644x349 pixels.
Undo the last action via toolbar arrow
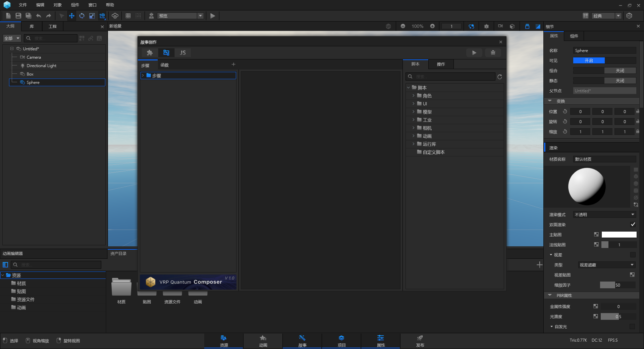[39, 16]
